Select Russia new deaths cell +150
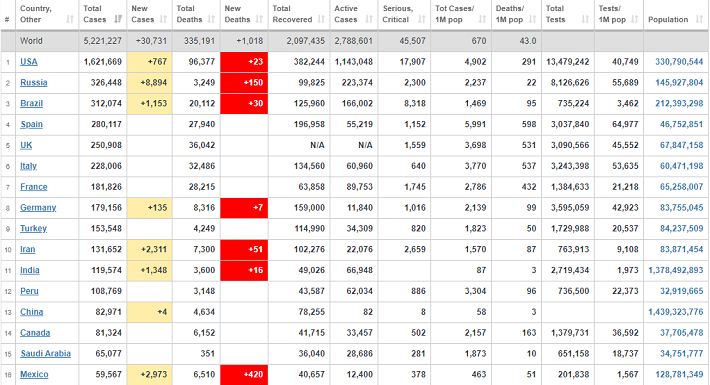710x385 pixels. 244,82
